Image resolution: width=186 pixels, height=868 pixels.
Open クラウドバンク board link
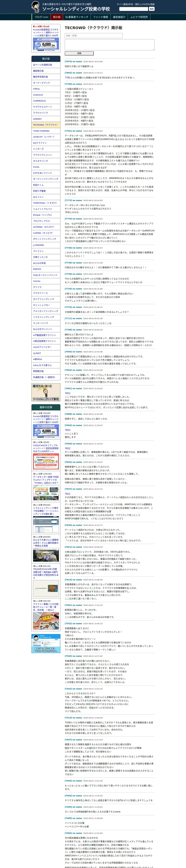coord(46,113)
